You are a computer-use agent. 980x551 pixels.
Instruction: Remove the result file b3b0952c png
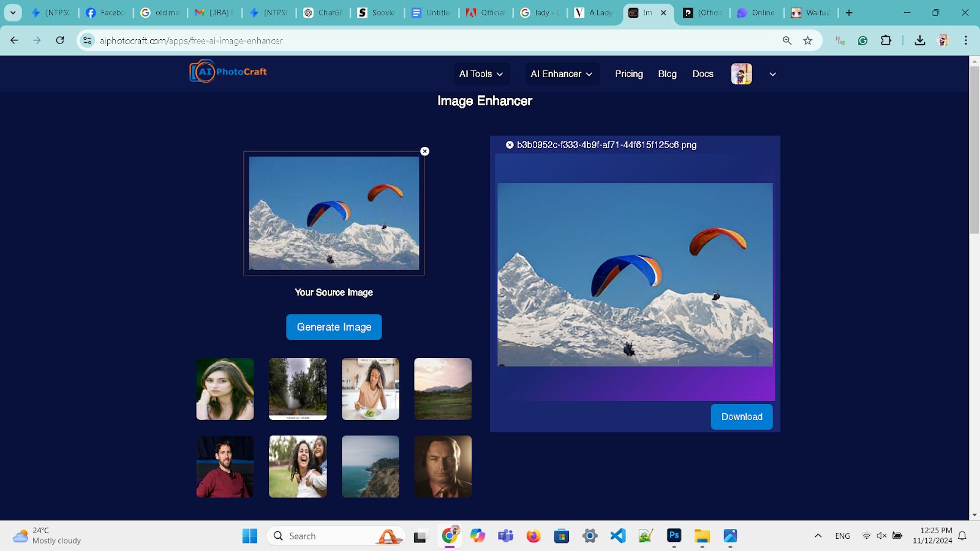510,145
